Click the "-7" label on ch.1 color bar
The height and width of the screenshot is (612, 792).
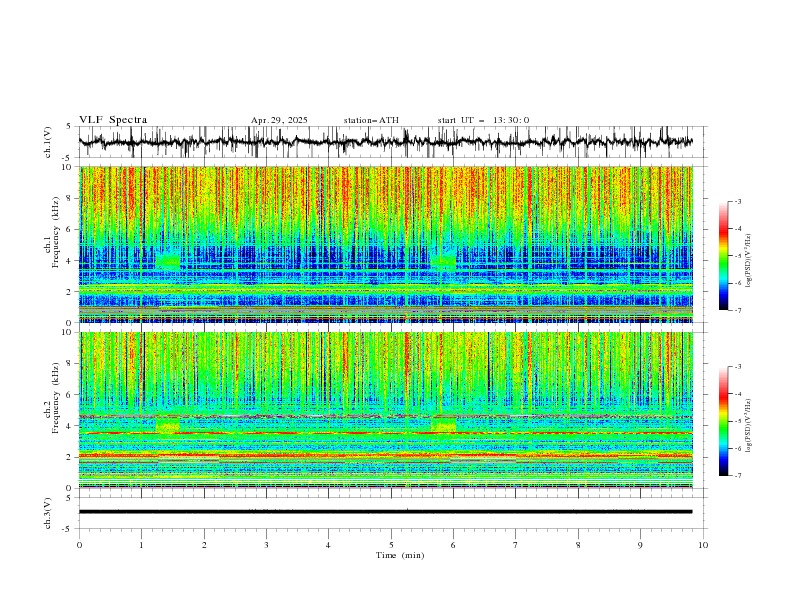(x=738, y=310)
